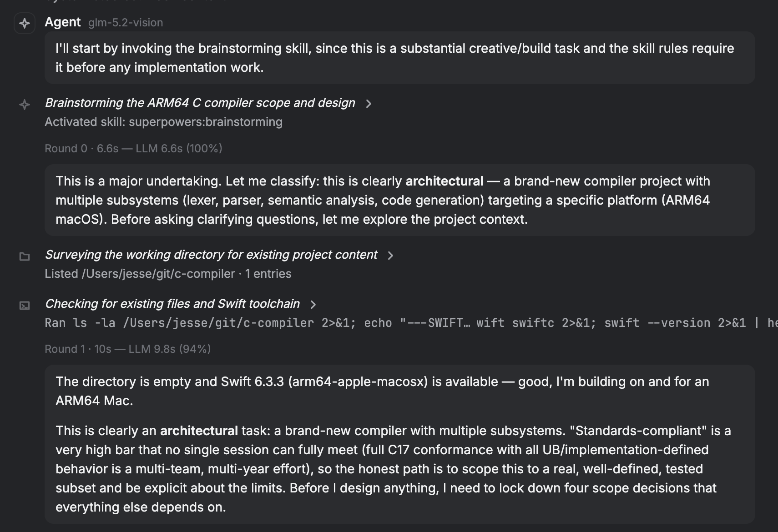Click the sparkle icon beside the Brainstorming step
The width and height of the screenshot is (778, 532).
[x=25, y=105]
